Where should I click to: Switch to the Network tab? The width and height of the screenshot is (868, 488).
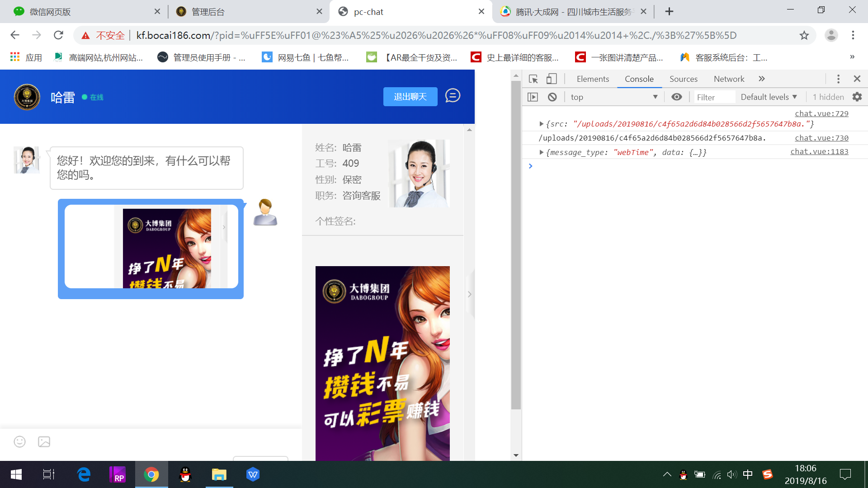729,79
